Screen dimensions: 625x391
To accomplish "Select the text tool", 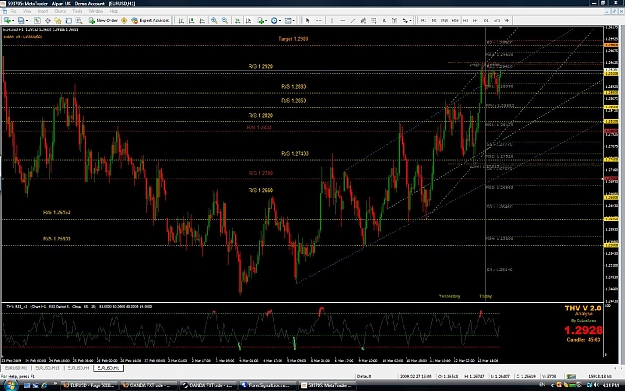I will pyautogui.click(x=384, y=20).
